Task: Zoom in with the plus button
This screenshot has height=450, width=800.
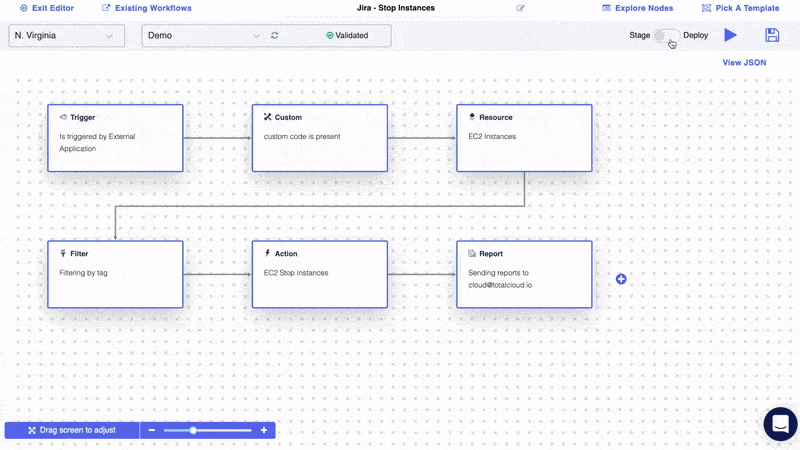Action: coord(264,430)
